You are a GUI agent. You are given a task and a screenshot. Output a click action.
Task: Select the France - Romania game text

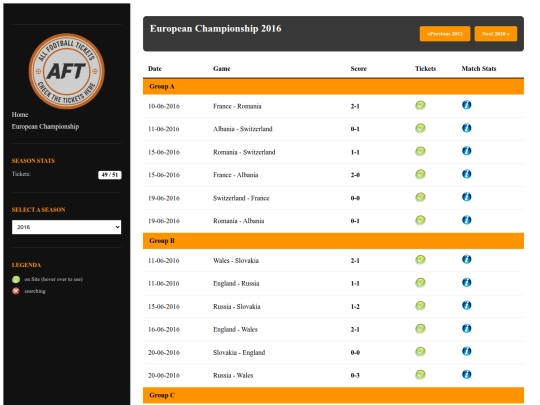237,106
